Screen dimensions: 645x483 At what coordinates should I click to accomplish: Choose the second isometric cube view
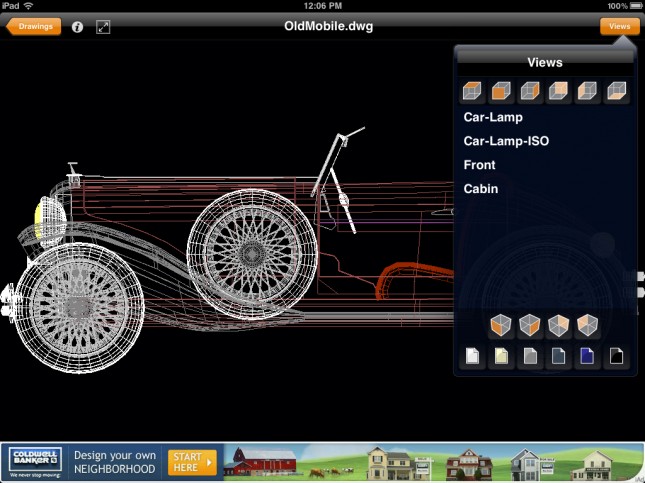click(x=530, y=326)
